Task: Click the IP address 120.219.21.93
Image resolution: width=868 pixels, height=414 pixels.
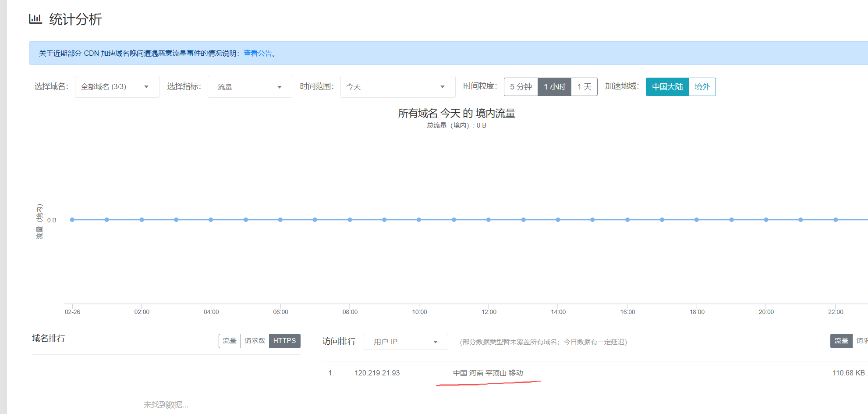Action: click(377, 373)
